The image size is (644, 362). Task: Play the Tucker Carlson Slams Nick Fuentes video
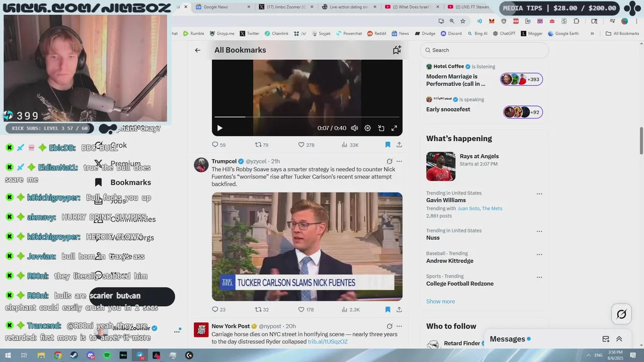(307, 246)
